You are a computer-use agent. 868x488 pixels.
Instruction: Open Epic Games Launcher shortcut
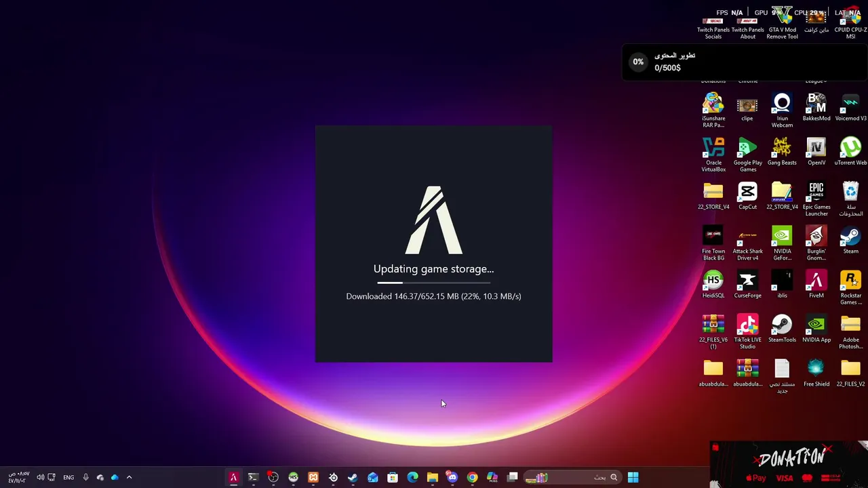pos(816,199)
